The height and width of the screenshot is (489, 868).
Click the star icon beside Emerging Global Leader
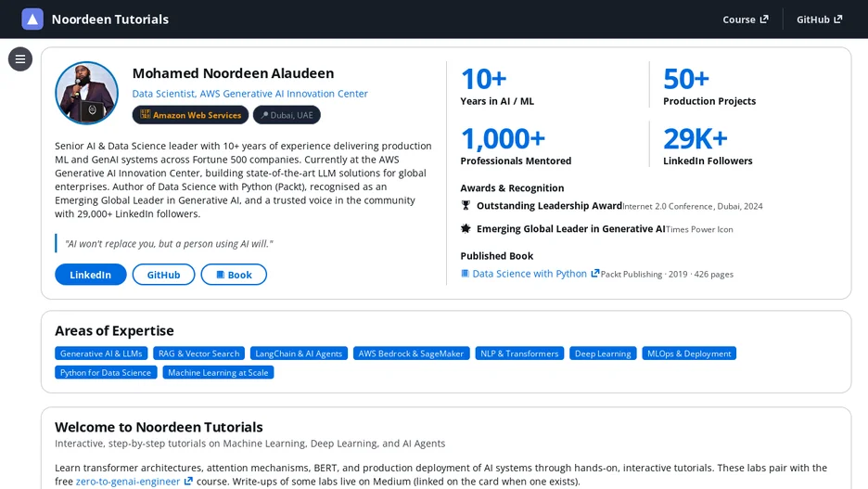466,228
